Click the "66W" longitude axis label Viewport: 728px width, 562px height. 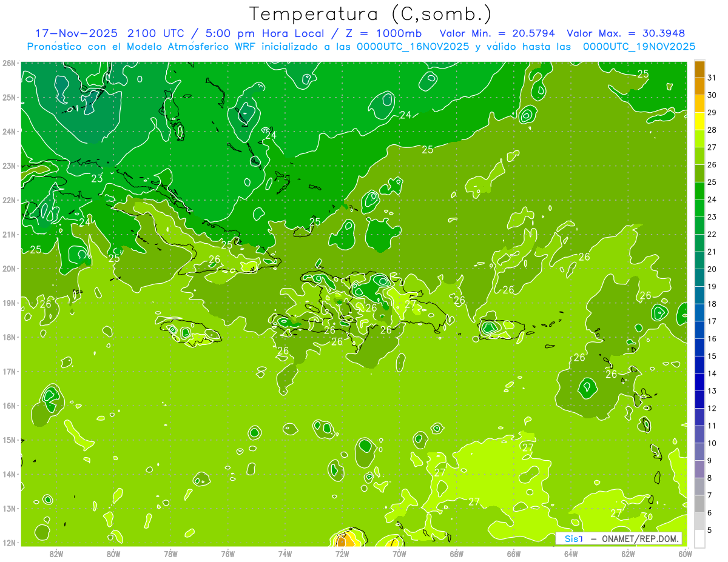click(x=513, y=554)
